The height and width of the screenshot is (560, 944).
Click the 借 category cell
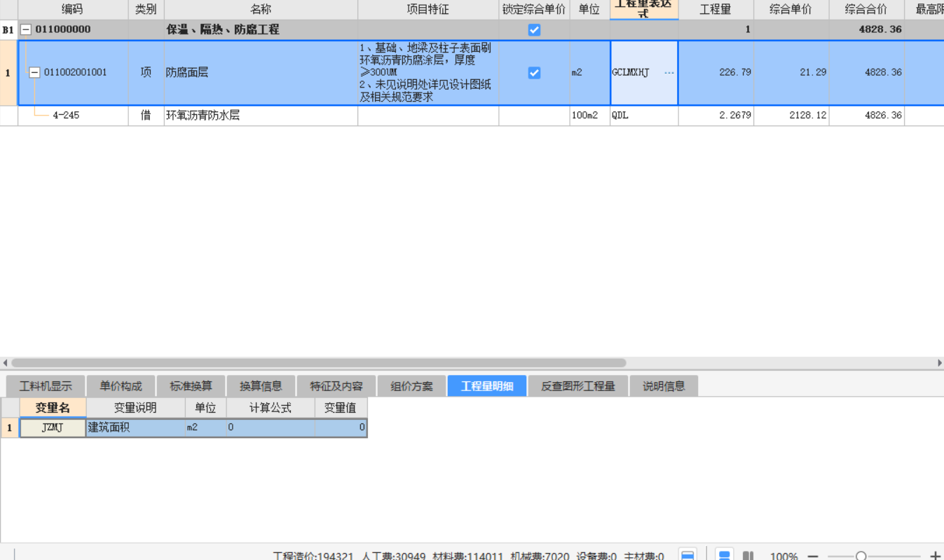(146, 116)
